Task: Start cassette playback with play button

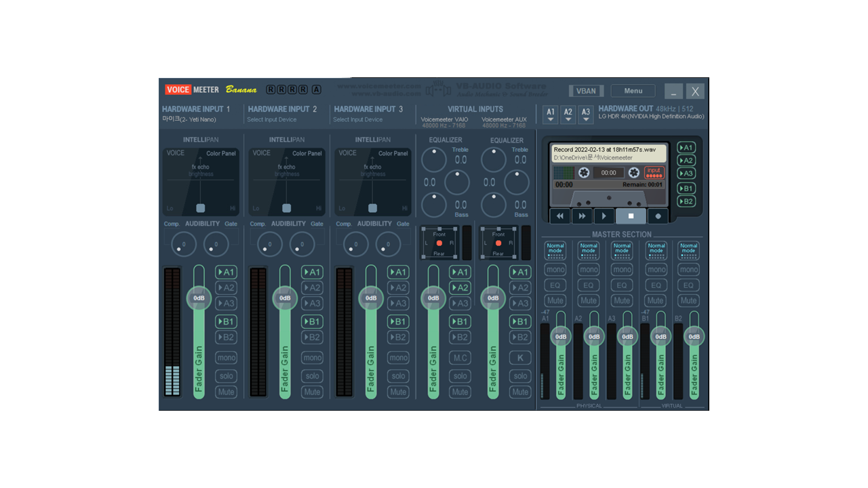Action: pos(604,216)
